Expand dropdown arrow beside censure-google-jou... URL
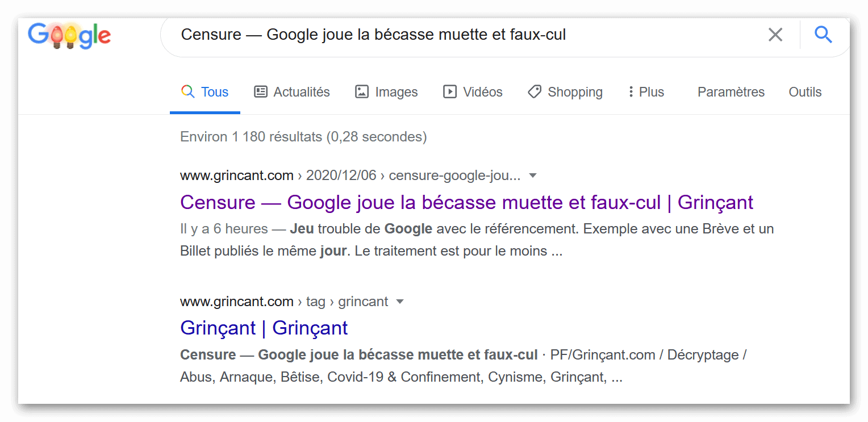Image resolution: width=868 pixels, height=422 pixels. coord(533,176)
